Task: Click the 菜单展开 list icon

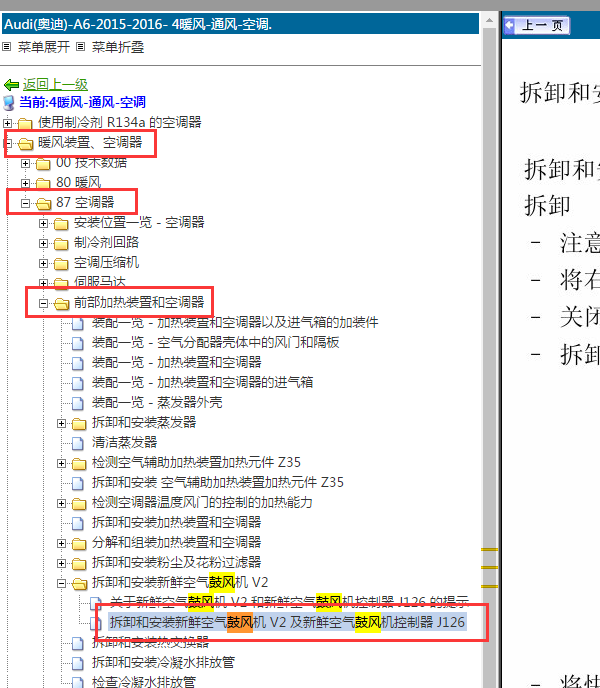Action: pos(7,47)
